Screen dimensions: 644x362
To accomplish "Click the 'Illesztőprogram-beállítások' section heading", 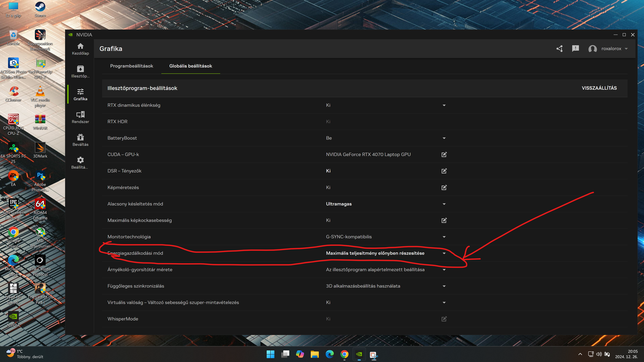I will tap(142, 88).
